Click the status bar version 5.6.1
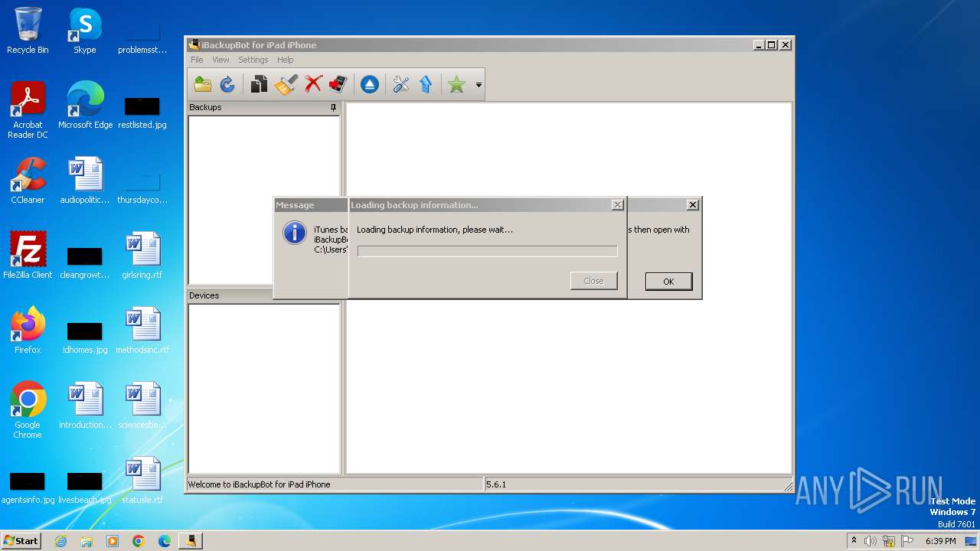 coord(496,484)
